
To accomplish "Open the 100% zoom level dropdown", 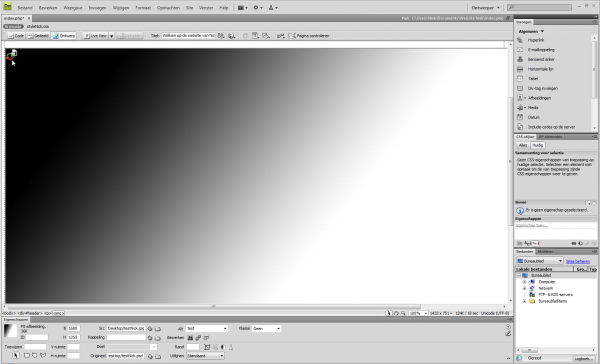I will pos(418,313).
